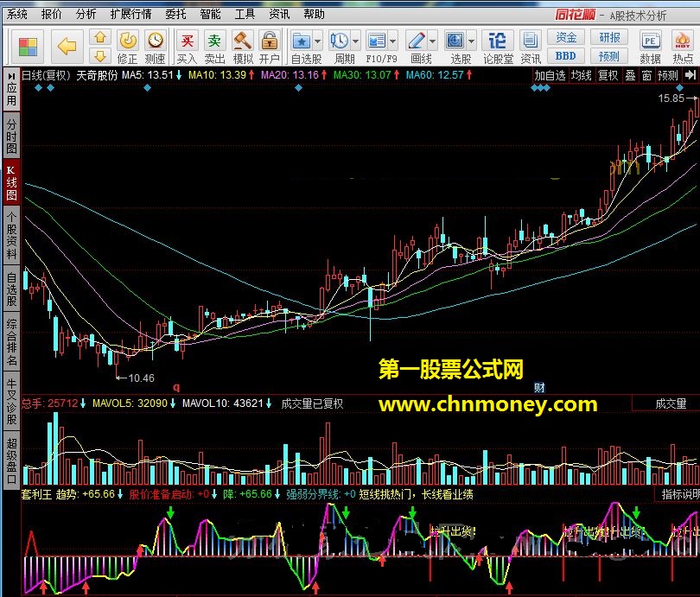Open the 数据 PE data icon

651,47
